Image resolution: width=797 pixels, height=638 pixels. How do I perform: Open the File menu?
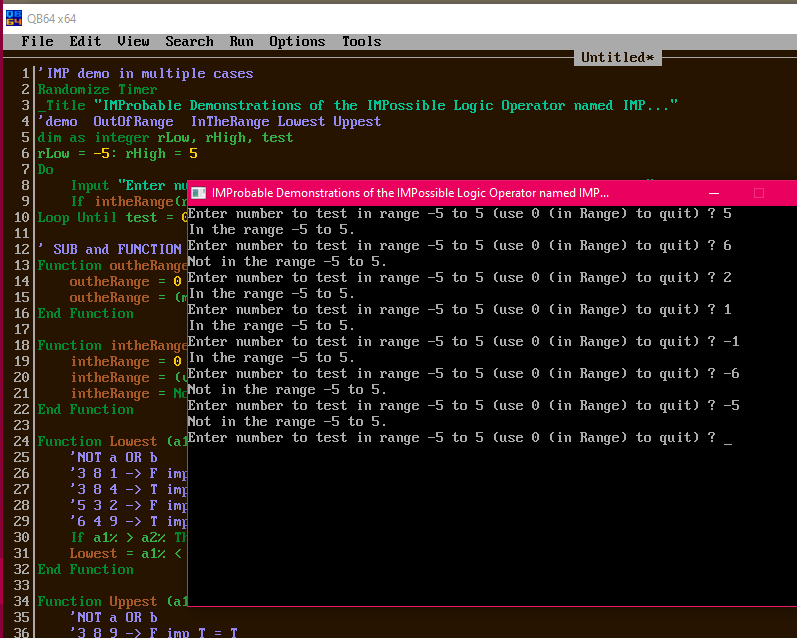38,41
